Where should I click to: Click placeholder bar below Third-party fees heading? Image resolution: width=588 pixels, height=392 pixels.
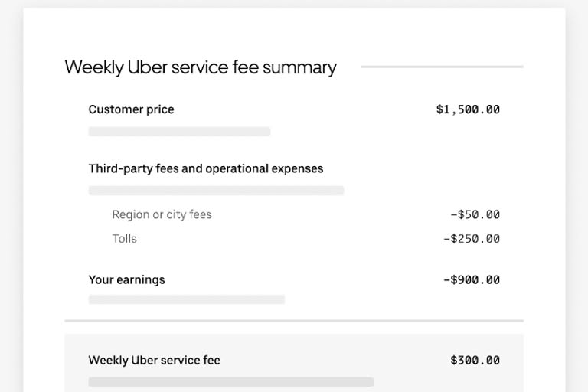(x=216, y=191)
